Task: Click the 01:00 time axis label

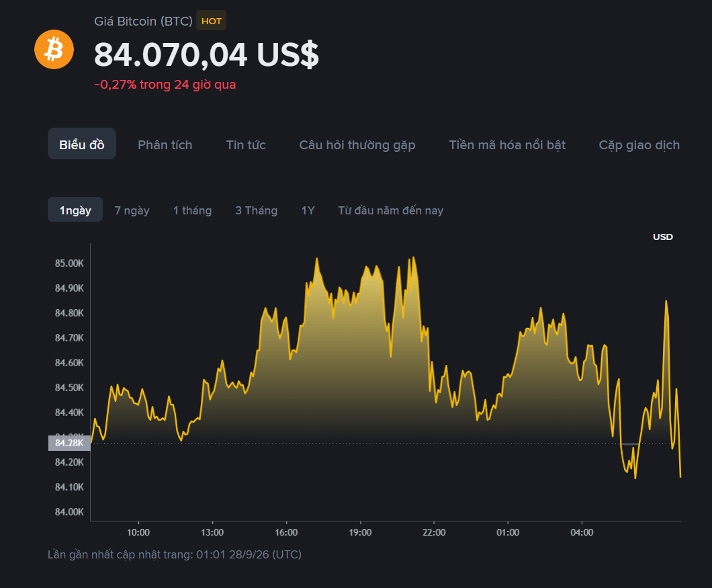Action: click(x=508, y=533)
